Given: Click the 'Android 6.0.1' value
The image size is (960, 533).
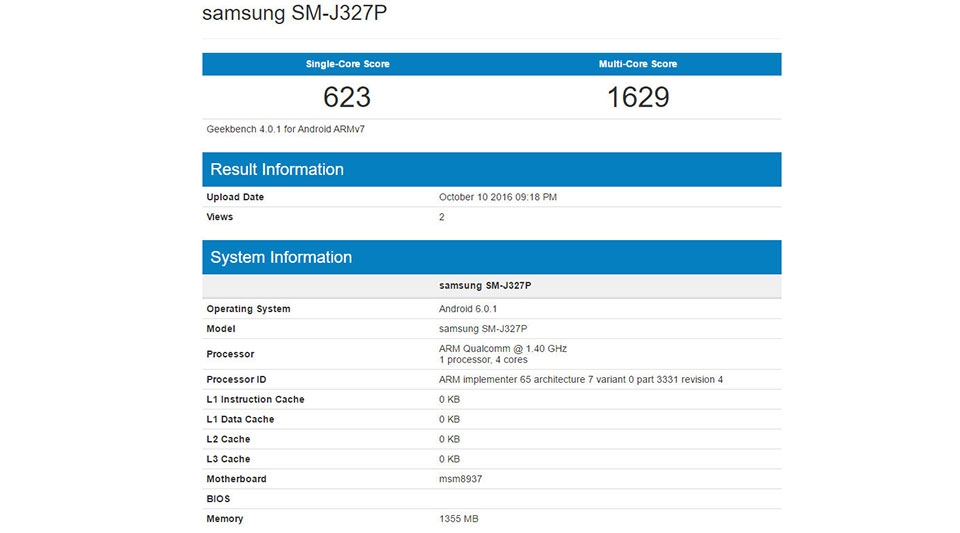Looking at the screenshot, I should tap(468, 309).
